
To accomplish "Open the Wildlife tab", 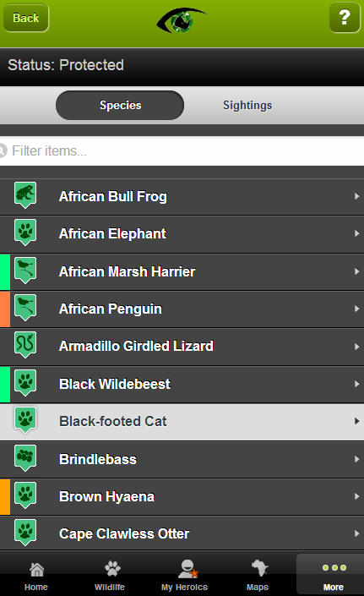I will (110, 577).
